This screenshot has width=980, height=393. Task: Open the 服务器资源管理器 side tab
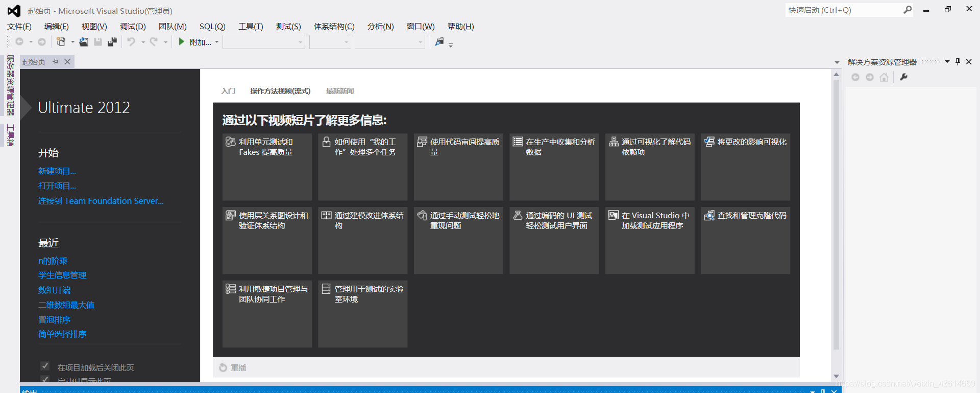[10, 85]
